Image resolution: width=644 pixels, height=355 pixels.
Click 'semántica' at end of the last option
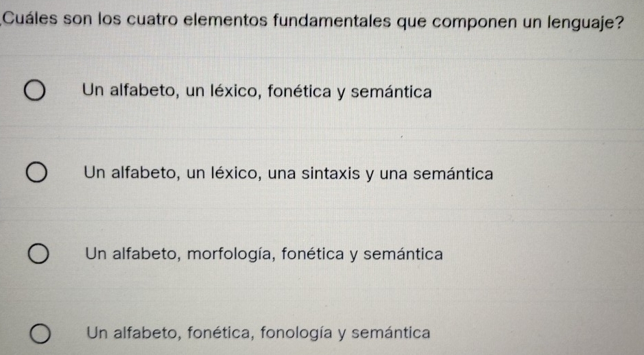pyautogui.click(x=398, y=333)
